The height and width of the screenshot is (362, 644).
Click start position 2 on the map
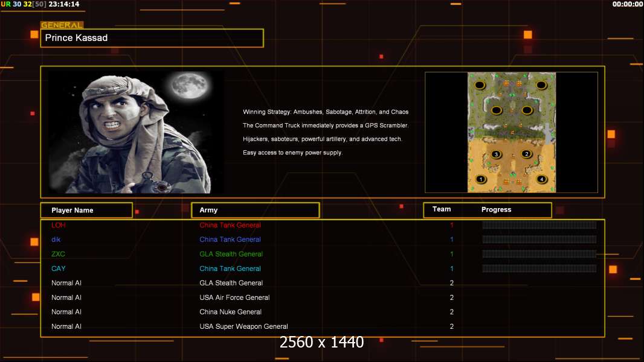click(x=527, y=154)
